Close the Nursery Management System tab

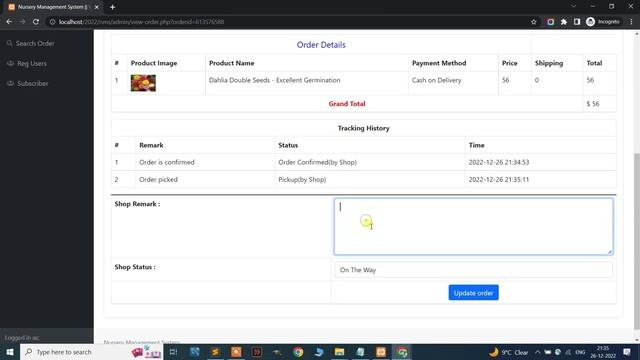point(97,7)
